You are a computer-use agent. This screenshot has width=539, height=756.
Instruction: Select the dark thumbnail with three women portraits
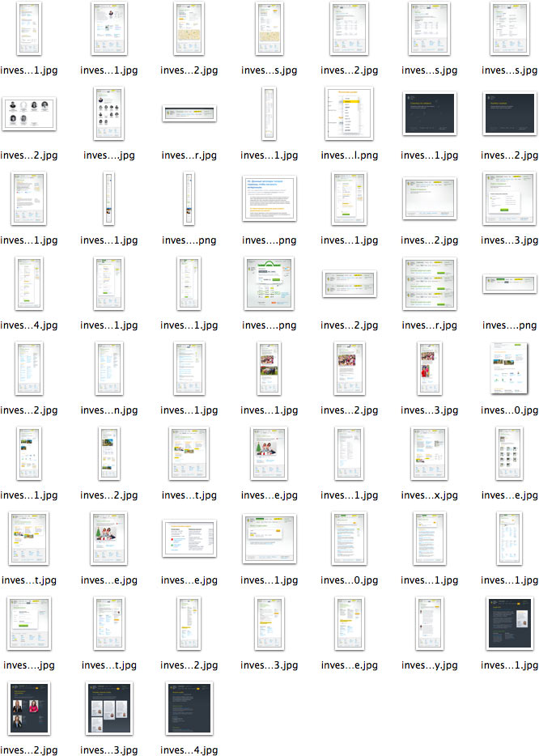pos(29,708)
